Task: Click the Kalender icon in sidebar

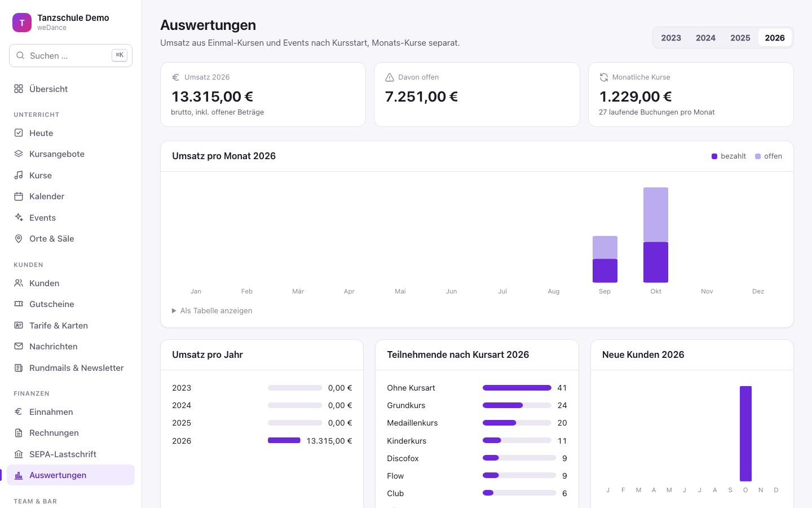Action: tap(19, 196)
